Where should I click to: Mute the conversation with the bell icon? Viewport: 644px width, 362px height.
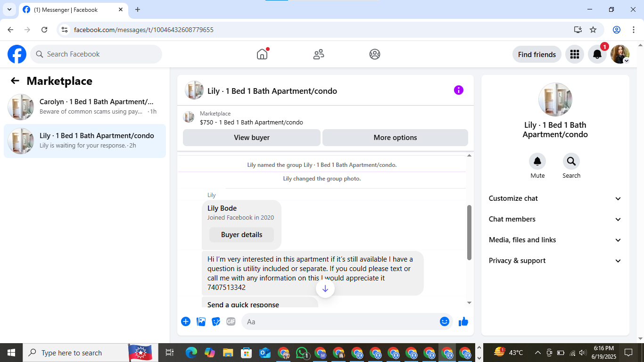[537, 162]
